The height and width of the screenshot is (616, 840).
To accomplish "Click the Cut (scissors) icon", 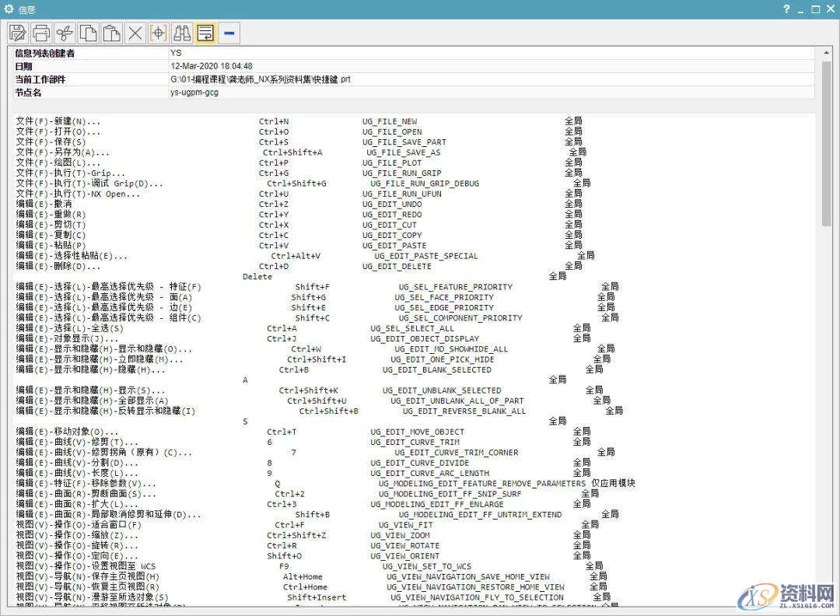I will point(65,33).
